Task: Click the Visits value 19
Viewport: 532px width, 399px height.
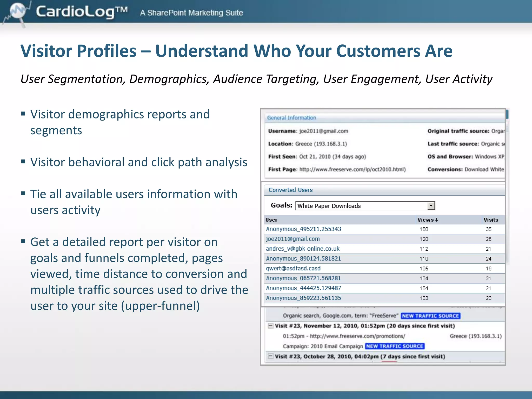Action: pos(489,269)
